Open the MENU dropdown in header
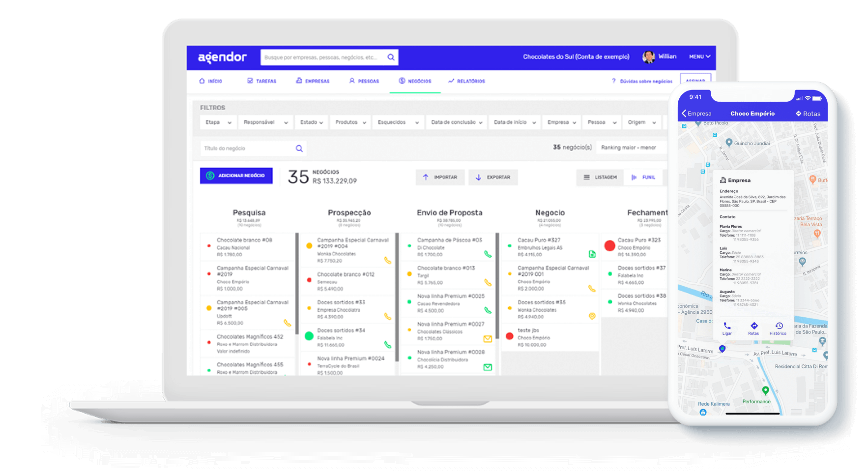This screenshot has width=868, height=475. point(699,57)
